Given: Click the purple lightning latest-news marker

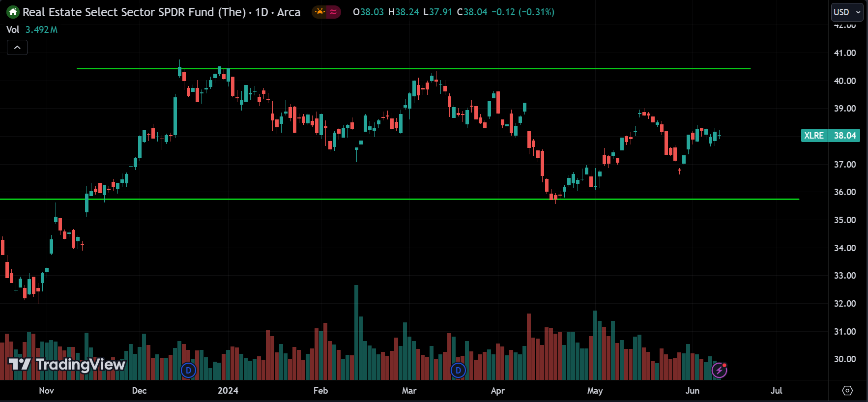Looking at the screenshot, I should click(720, 370).
